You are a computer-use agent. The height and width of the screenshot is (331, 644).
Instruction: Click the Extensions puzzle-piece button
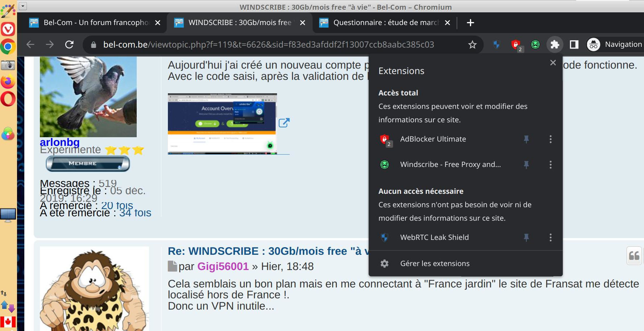pos(554,44)
